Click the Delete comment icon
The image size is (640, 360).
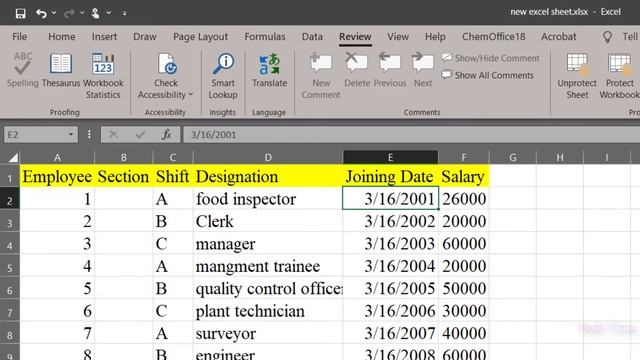tap(356, 62)
